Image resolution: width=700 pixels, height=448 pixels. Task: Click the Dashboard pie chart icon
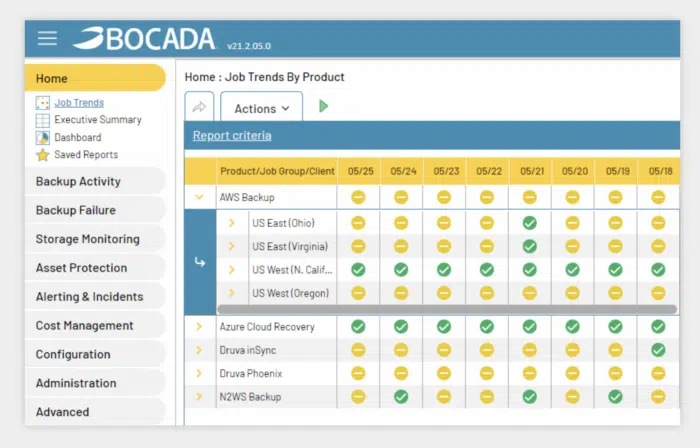[x=42, y=138]
